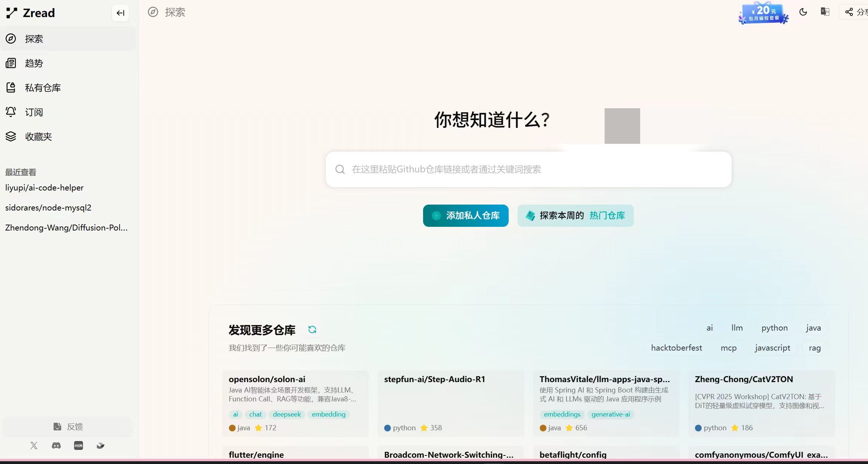Click the 添加私人仓库 button

coord(465,215)
